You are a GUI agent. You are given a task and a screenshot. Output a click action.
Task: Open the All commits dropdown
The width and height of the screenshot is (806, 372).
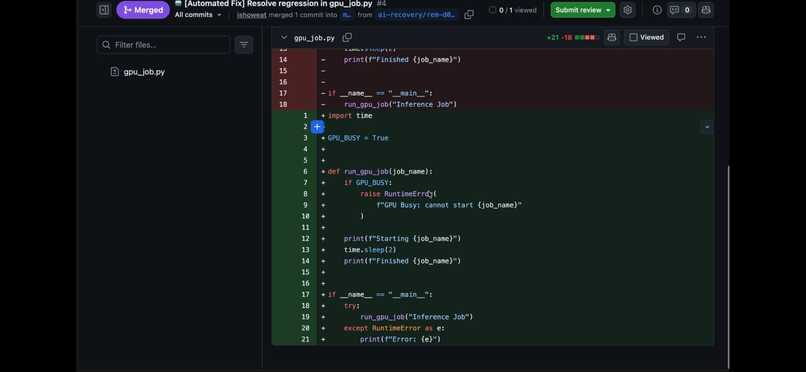pyautogui.click(x=198, y=15)
